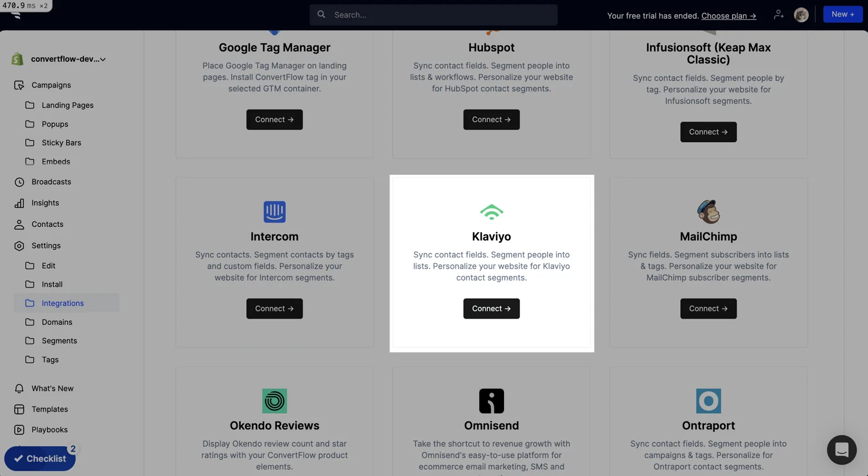Click the Popups folder icon
868x476 pixels.
click(30, 124)
